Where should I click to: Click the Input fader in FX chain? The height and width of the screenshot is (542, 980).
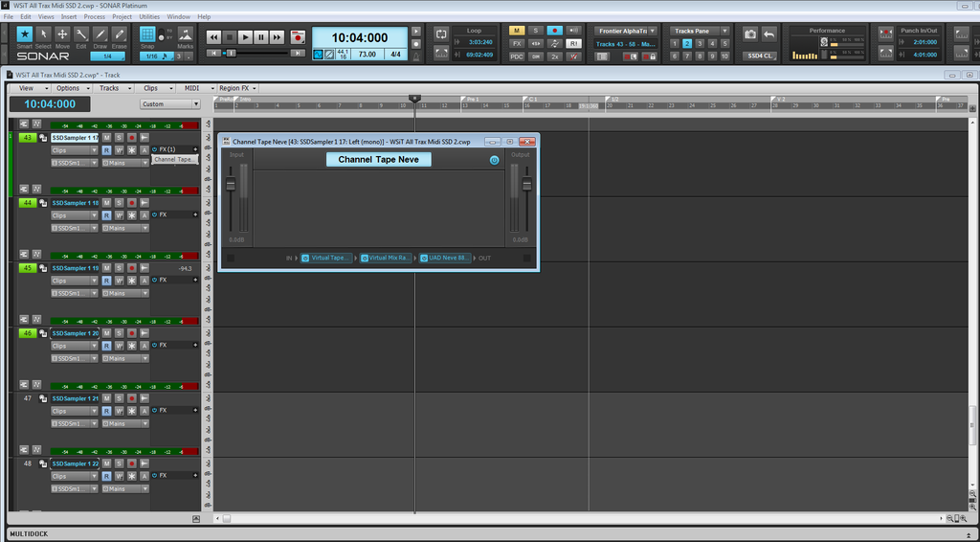point(231,184)
